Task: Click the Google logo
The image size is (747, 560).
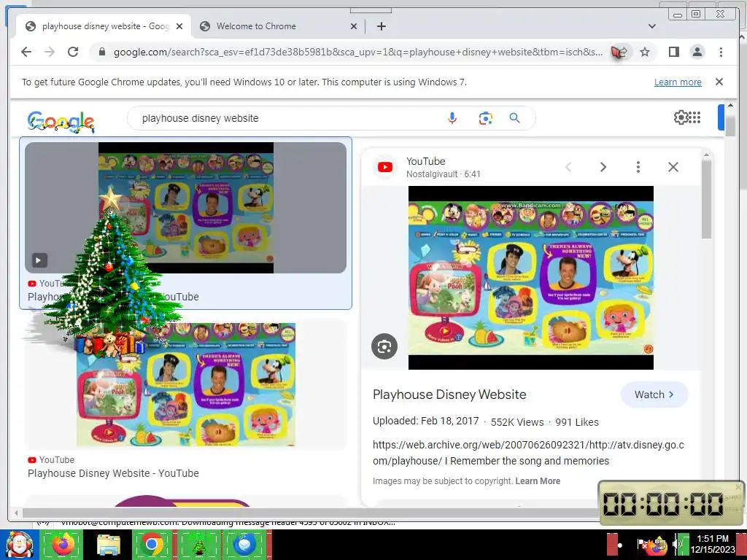Action: (61, 122)
